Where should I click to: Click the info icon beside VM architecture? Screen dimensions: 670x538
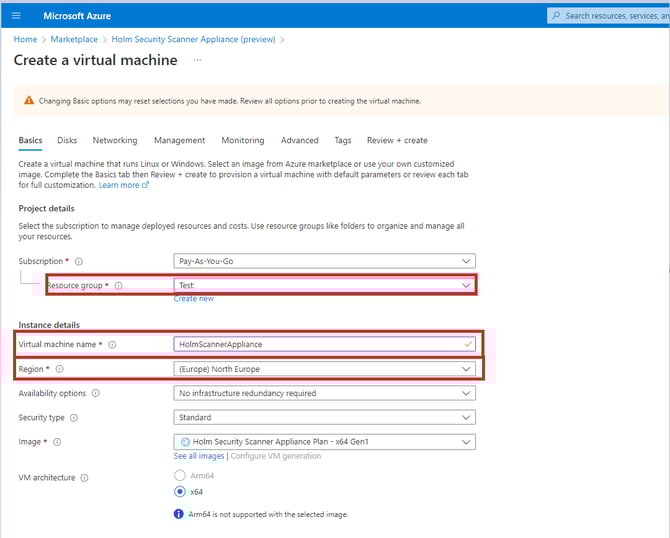tap(84, 478)
